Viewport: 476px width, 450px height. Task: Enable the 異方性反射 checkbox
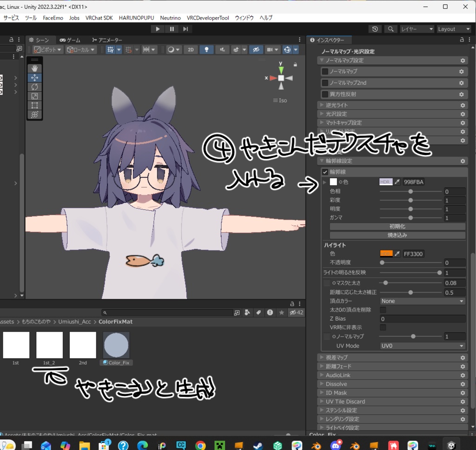click(325, 94)
